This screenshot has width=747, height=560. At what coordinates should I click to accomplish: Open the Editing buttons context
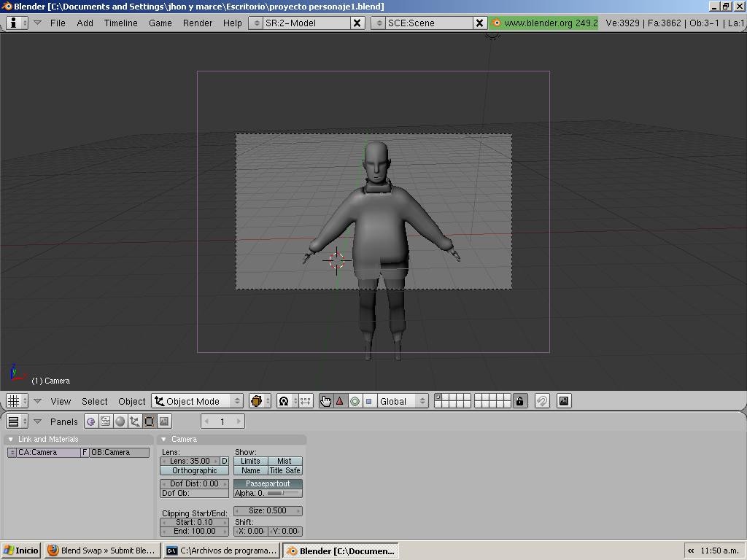pyautogui.click(x=150, y=421)
